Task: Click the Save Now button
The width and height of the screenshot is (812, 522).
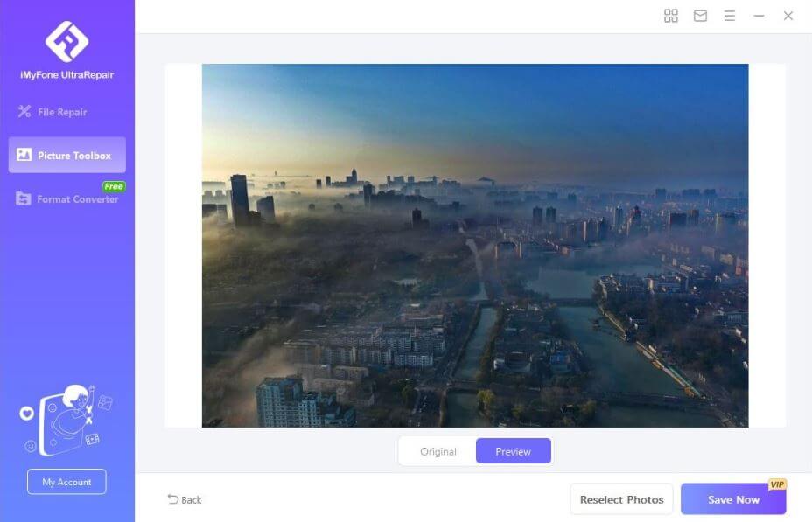Action: click(x=732, y=499)
